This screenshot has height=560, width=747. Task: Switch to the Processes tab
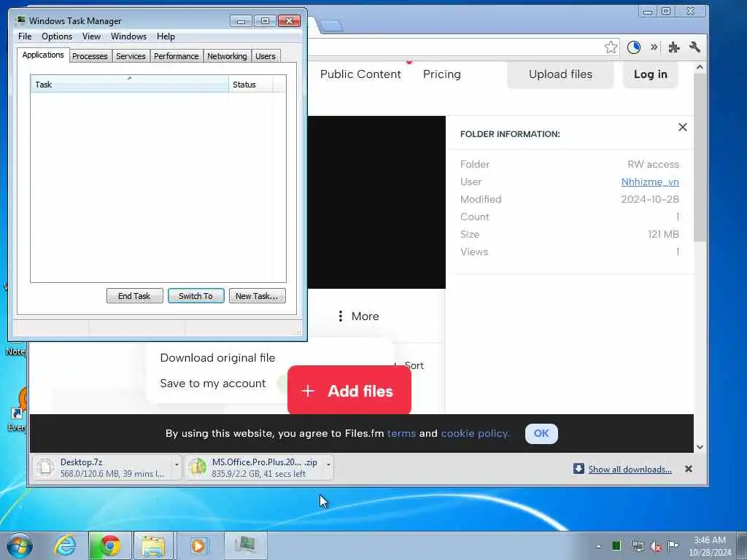(90, 56)
